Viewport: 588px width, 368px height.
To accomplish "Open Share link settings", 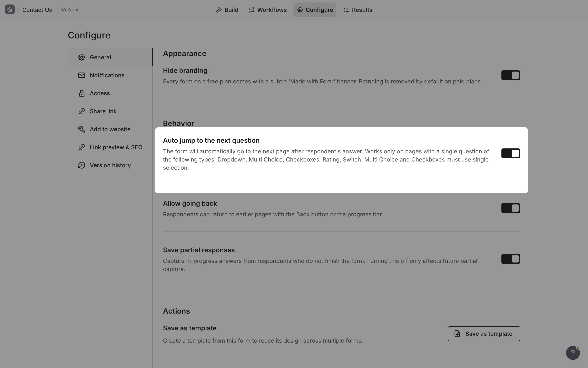I will pos(110,111).
